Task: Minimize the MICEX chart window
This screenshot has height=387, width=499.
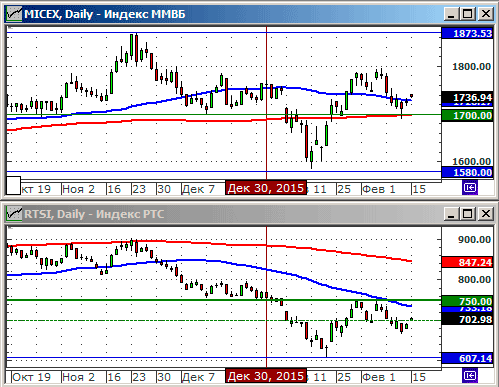Action: [451, 14]
